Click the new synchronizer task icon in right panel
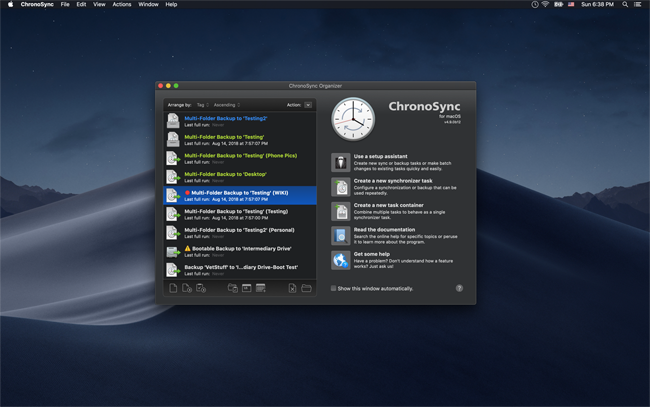The width and height of the screenshot is (650, 407). point(341,187)
